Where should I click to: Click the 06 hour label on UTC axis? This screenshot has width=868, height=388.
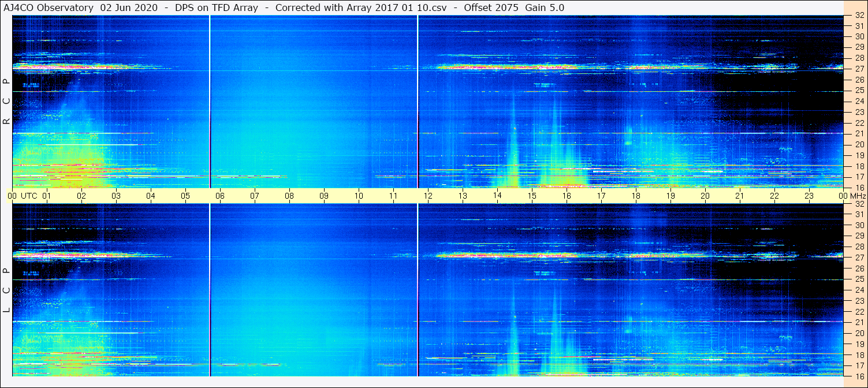tap(220, 196)
